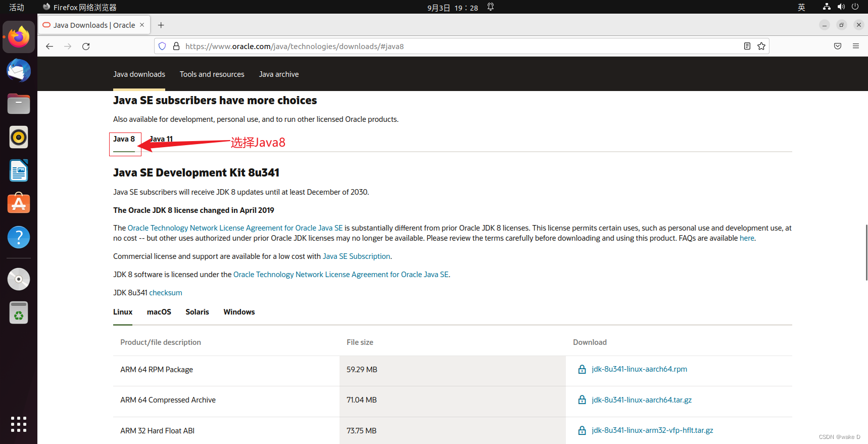The height and width of the screenshot is (444, 868).
Task: Select the Java downloads nav item
Action: pyautogui.click(x=139, y=74)
